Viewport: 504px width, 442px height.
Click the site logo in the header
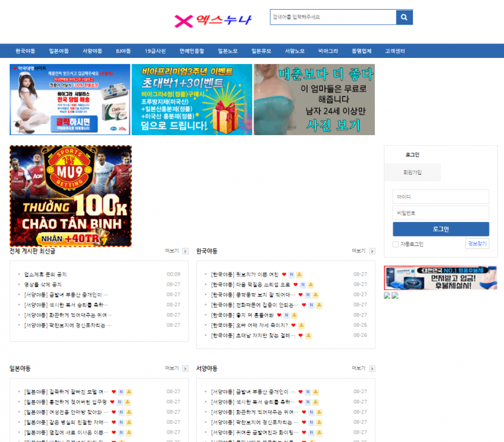pyautogui.click(x=212, y=21)
